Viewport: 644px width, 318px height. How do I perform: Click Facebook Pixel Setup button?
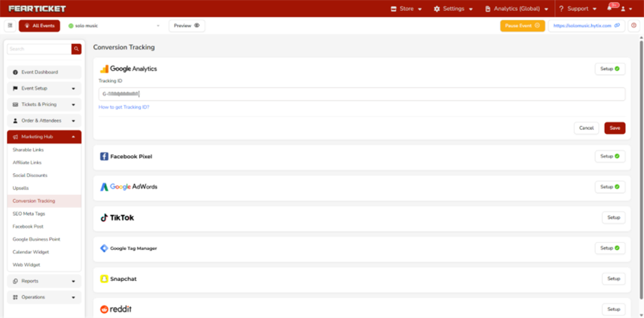point(610,157)
